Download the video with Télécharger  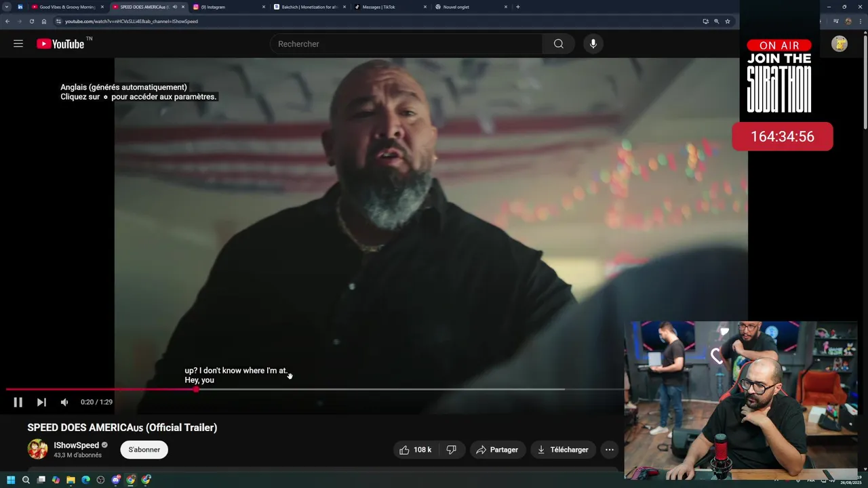(563, 449)
